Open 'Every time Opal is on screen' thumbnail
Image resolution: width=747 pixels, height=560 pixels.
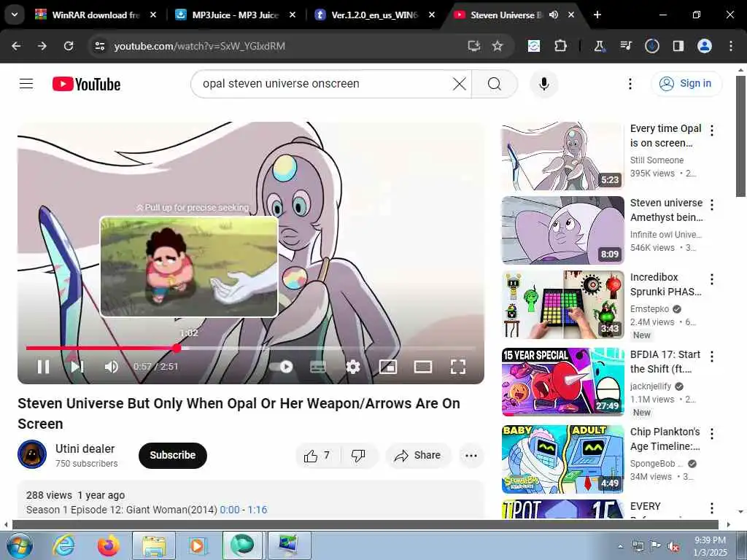(x=562, y=156)
